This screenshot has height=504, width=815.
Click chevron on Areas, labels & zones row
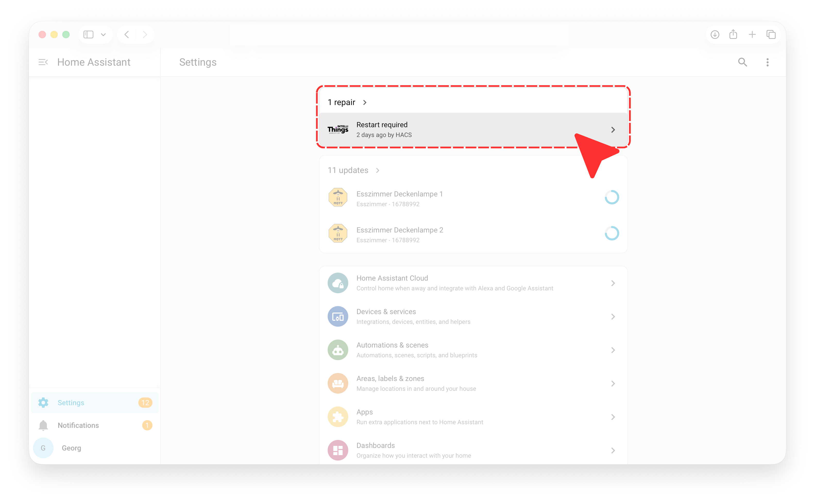coord(613,383)
